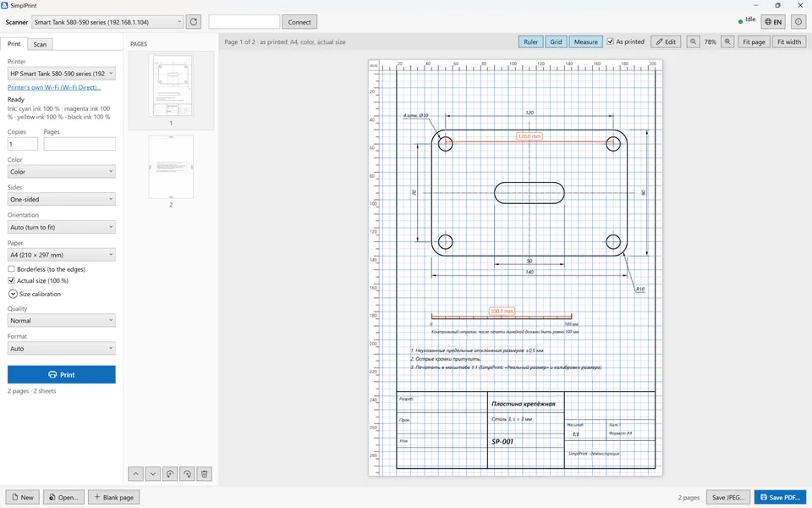This screenshot has width=812, height=508.
Task: Click the Edit button
Action: click(x=666, y=41)
